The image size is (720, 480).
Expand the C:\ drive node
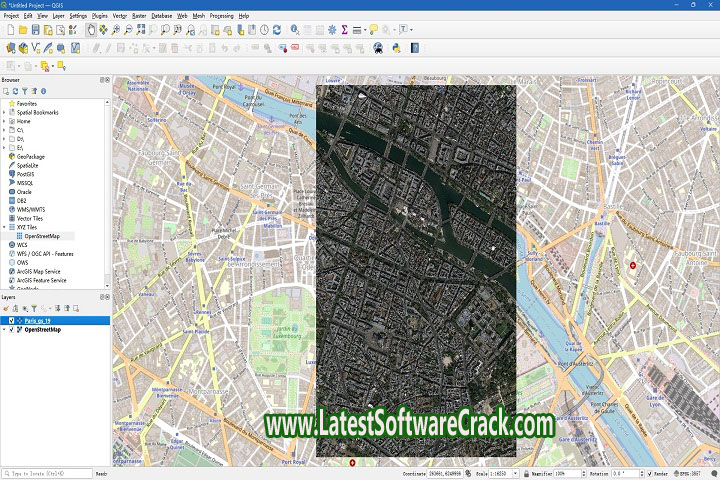click(x=5, y=130)
